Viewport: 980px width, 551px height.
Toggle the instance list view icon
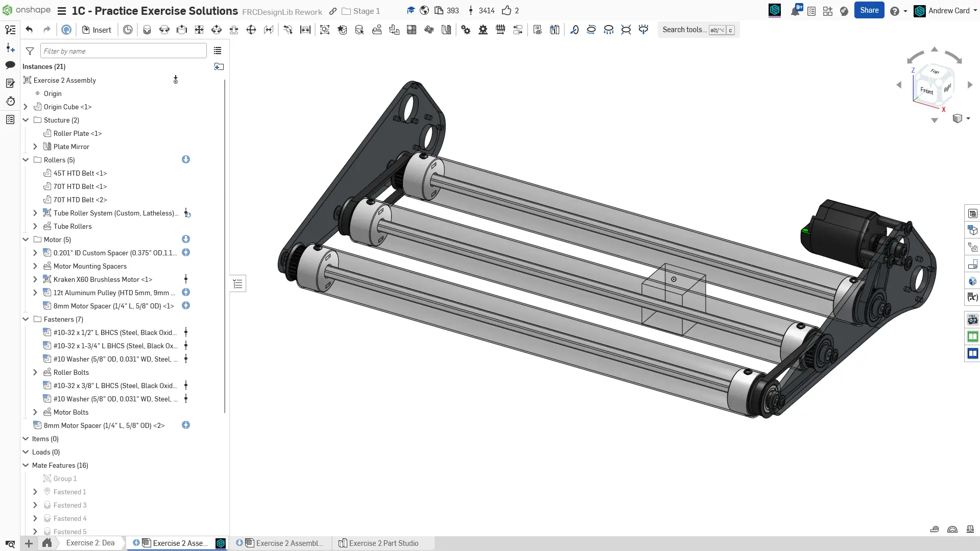(x=218, y=51)
